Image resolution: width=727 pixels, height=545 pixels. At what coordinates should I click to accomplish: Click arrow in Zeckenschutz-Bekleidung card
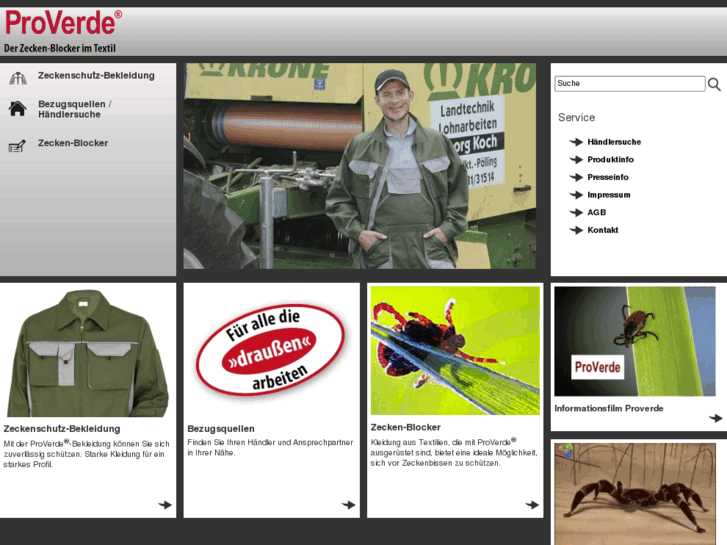click(x=165, y=505)
